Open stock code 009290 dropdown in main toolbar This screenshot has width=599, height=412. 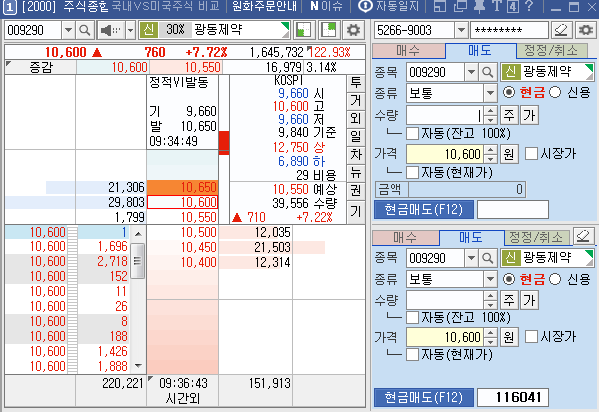(68, 30)
